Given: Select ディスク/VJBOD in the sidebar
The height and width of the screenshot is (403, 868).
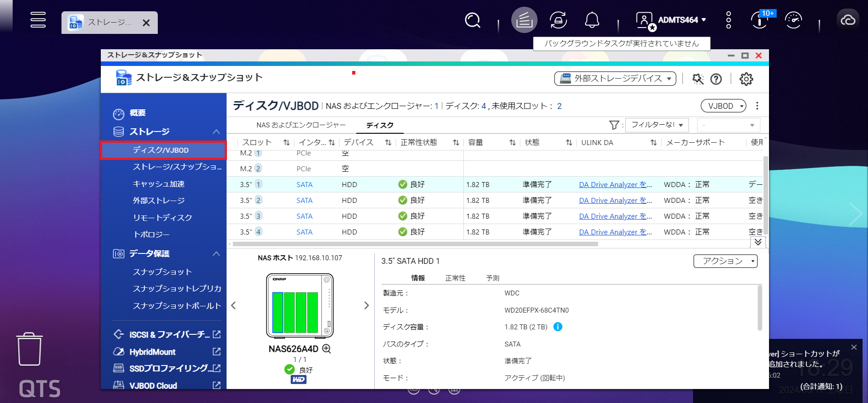Looking at the screenshot, I should (163, 150).
